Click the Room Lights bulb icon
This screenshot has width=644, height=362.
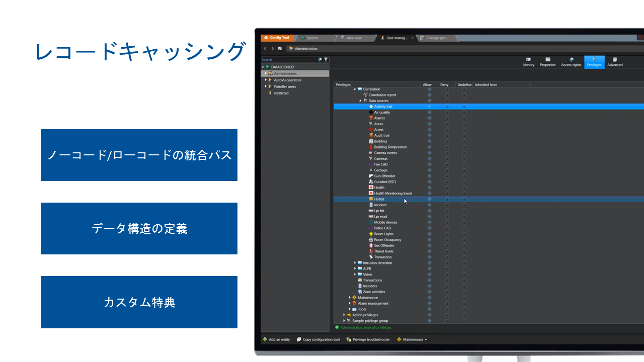click(x=371, y=234)
